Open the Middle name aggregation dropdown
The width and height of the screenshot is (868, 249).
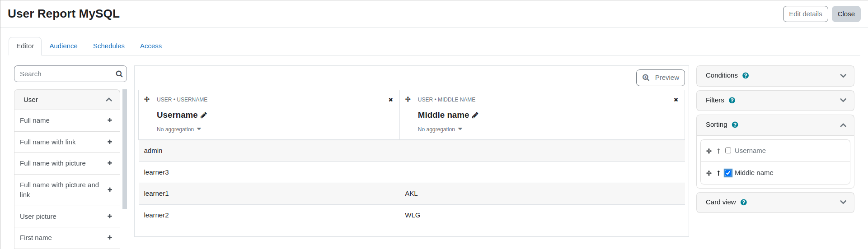(440, 129)
